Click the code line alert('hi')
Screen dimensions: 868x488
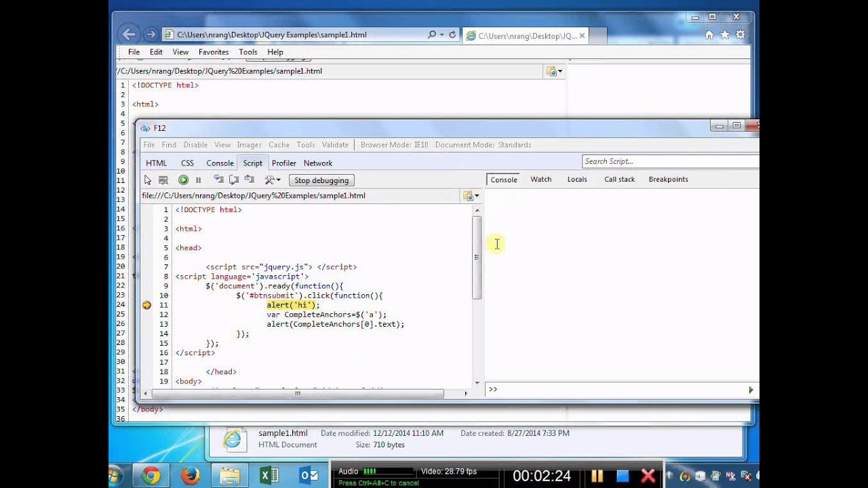pyautogui.click(x=293, y=306)
